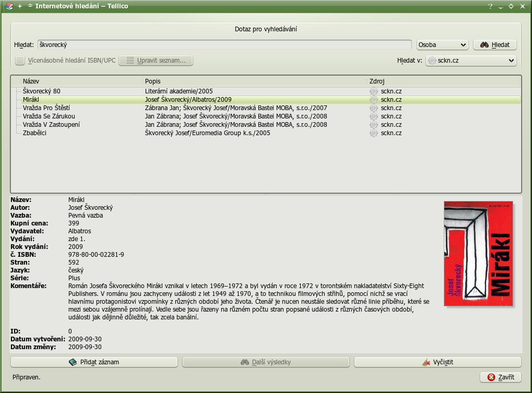Sort results by Popis column header
This screenshot has width=532, height=393.
pos(254,81)
